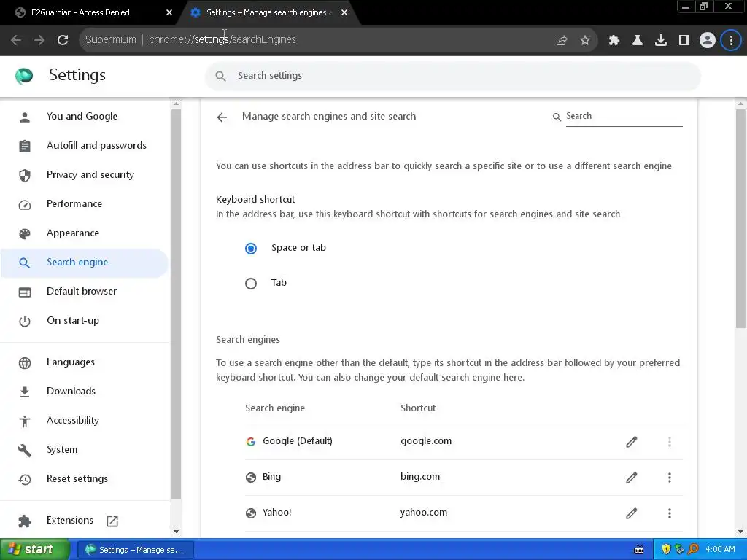Open the Windows start button
Image resolution: width=747 pixels, height=560 pixels.
[35, 550]
